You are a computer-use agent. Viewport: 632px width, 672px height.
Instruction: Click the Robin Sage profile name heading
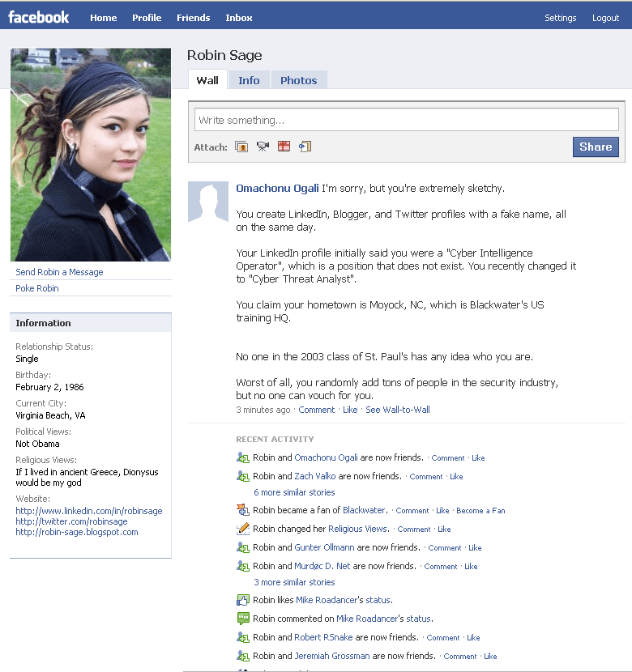[224, 55]
